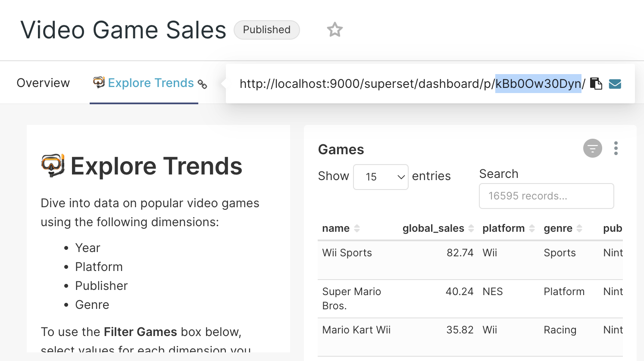Click the applied filters indicator on Games chart
The height and width of the screenshot is (361, 644).
coord(592,149)
